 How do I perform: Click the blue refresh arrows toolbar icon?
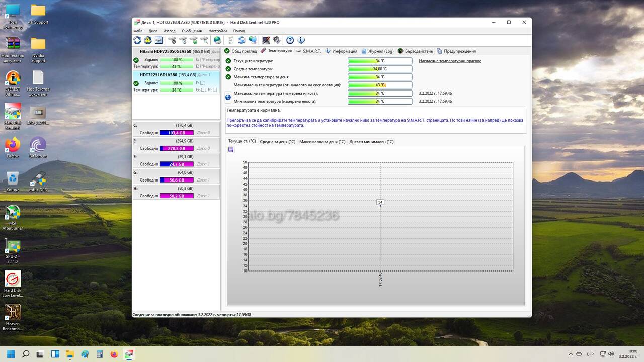coord(137,40)
